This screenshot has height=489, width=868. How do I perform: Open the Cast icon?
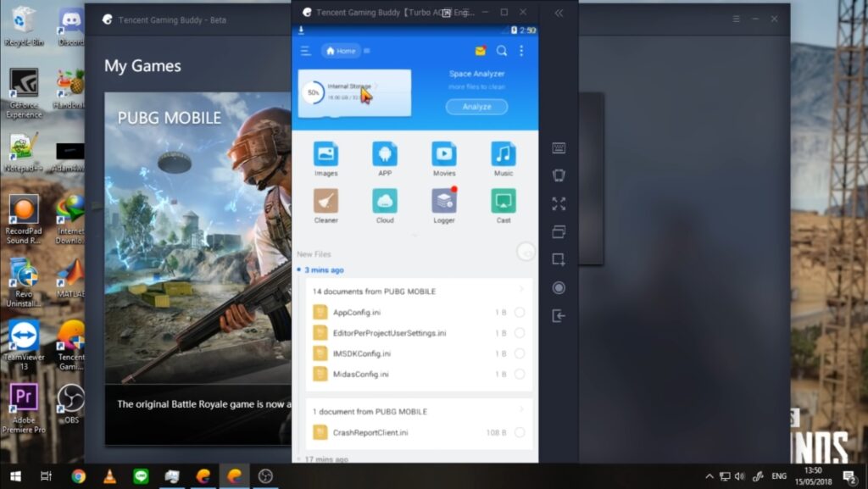[504, 202]
